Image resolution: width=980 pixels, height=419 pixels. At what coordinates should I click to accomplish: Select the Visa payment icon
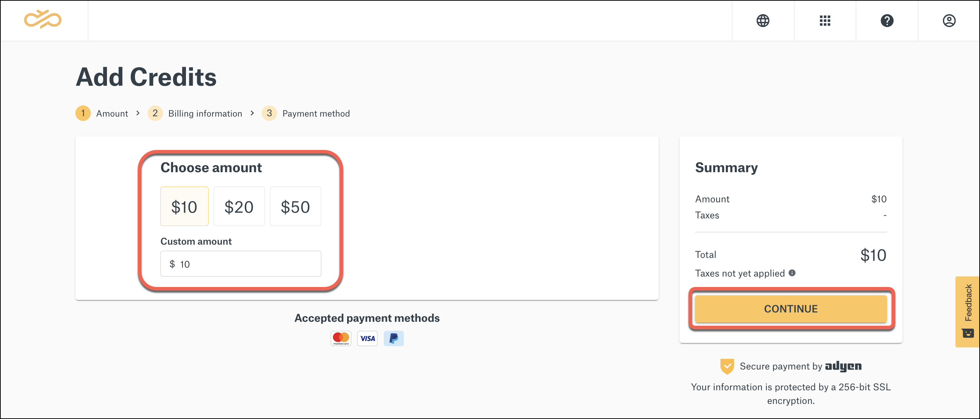click(x=367, y=338)
